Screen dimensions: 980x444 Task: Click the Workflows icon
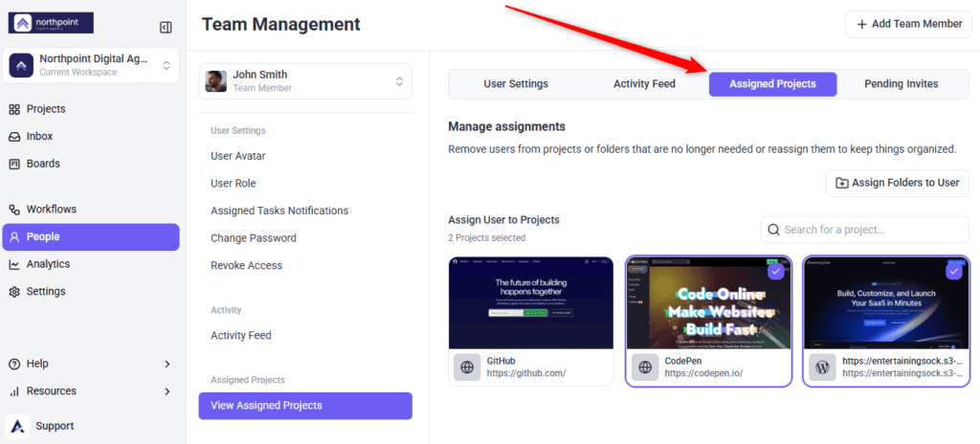tap(13, 210)
